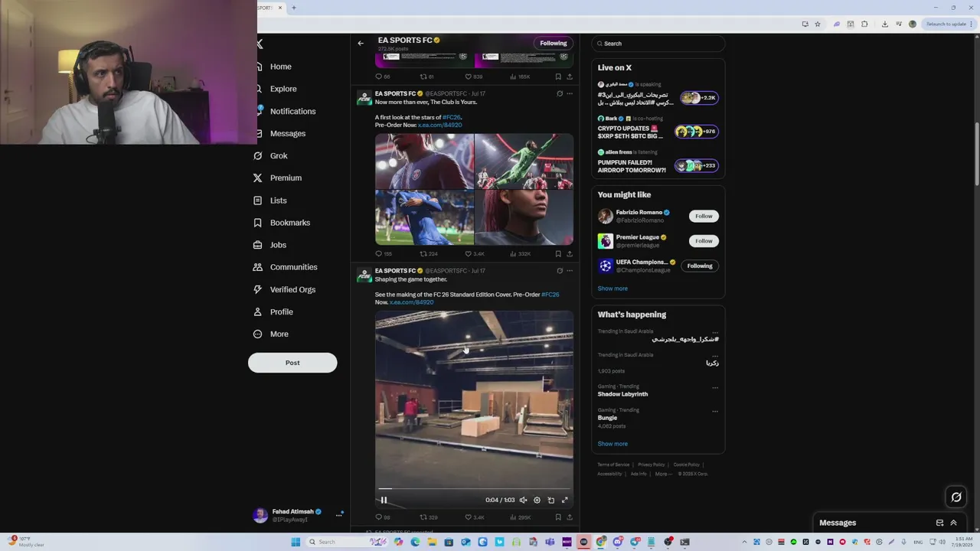The width and height of the screenshot is (980, 551).
Task: Bookmark the 'Shaping the game together' tweet
Action: coord(558,517)
